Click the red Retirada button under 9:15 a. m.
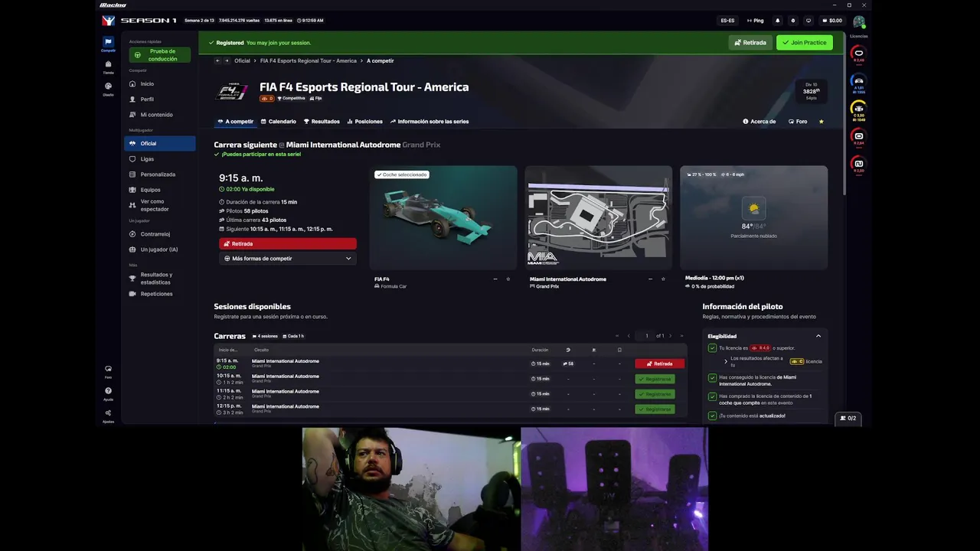The height and width of the screenshot is (551, 980). (288, 243)
